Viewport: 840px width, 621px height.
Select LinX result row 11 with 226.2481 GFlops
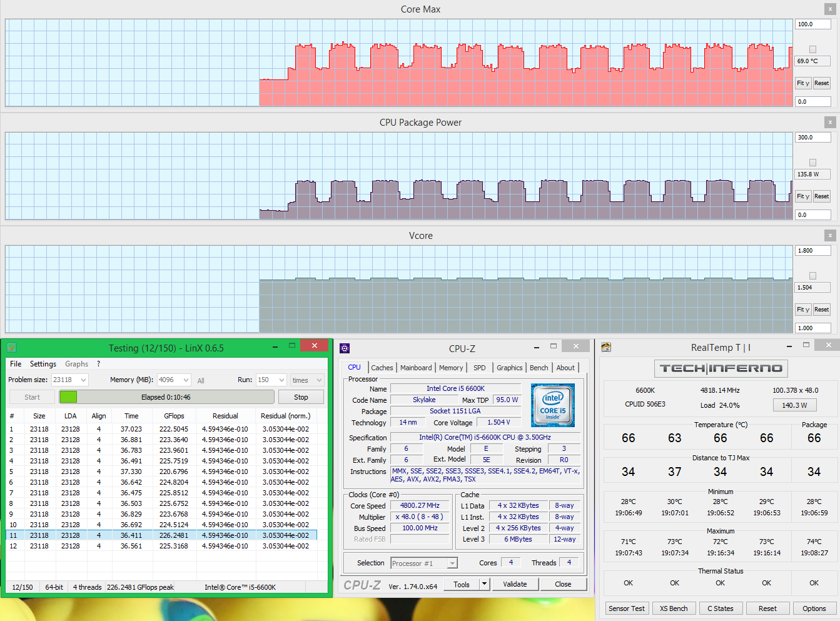[162, 535]
